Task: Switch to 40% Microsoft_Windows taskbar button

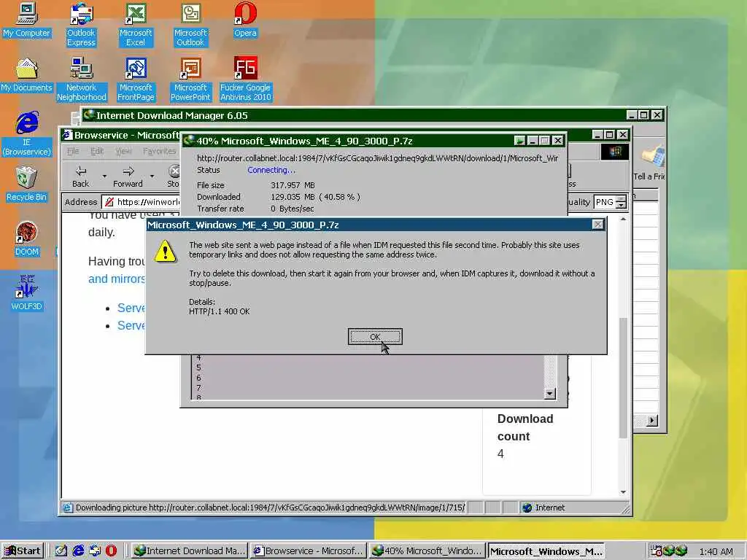Action: 427,551
